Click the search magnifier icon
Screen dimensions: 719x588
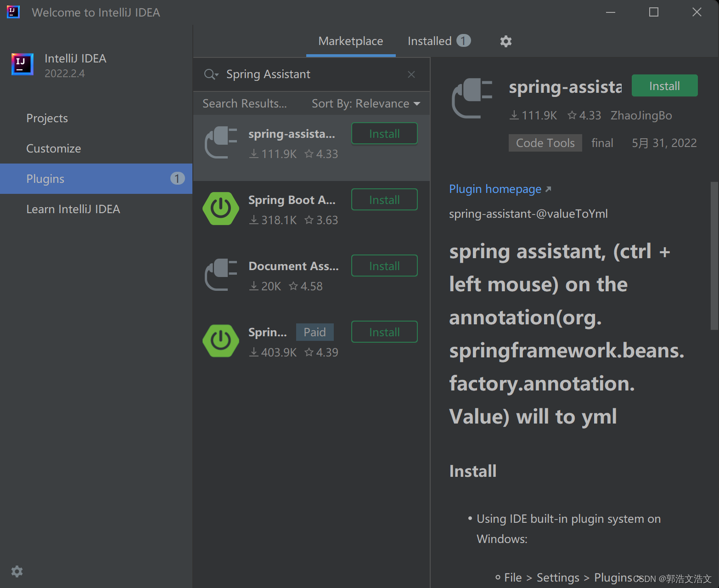coord(211,74)
